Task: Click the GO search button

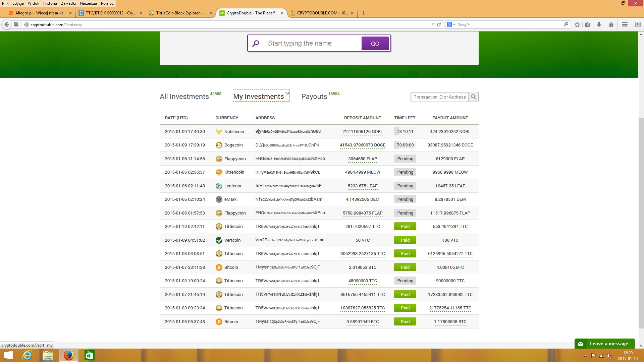Action: (x=375, y=43)
